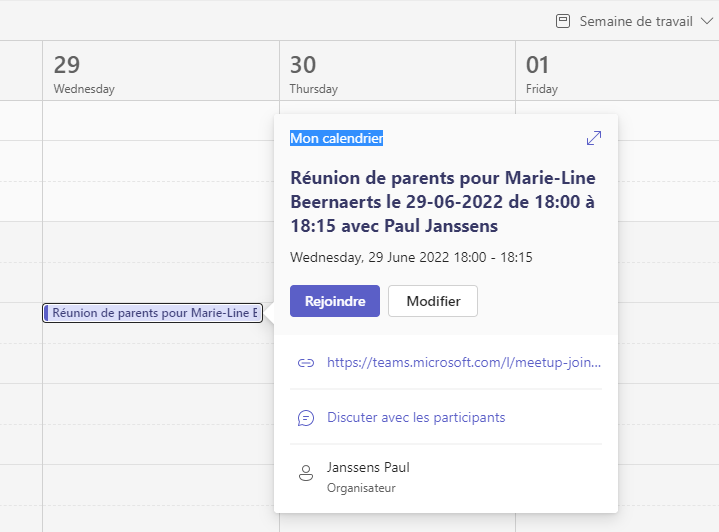
Task: Open Discuter avec les participants
Action: (416, 417)
